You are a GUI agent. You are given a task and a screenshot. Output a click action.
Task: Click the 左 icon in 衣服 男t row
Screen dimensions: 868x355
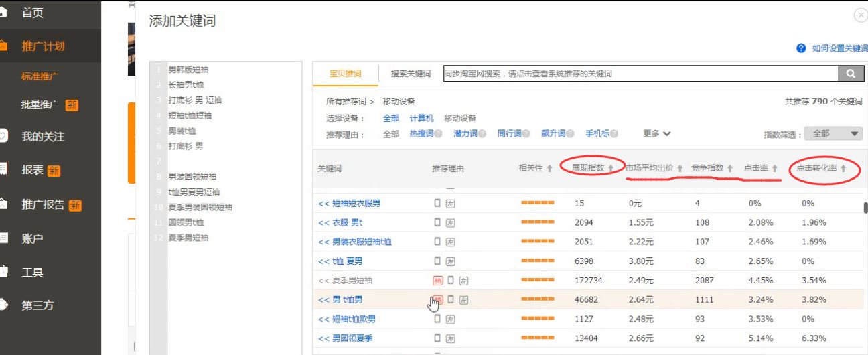point(451,222)
